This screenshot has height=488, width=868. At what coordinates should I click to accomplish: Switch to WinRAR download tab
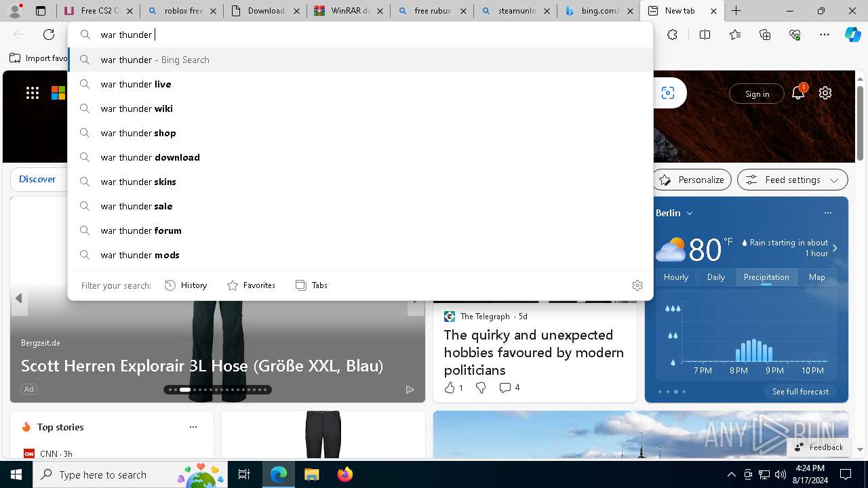pos(349,11)
